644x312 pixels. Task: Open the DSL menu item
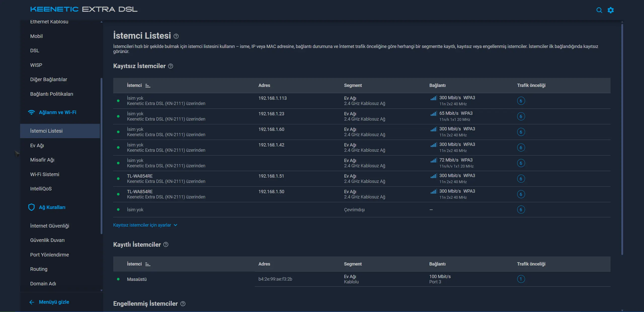click(x=35, y=50)
